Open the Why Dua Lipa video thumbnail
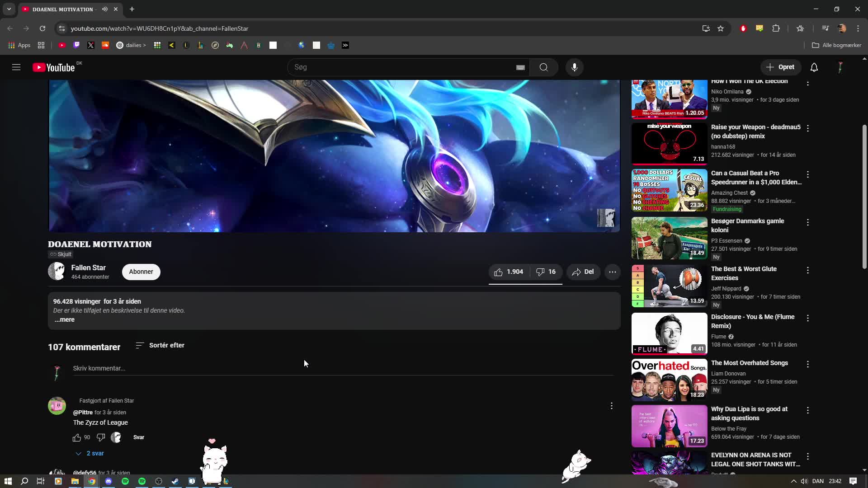The image size is (868, 488). coord(669,426)
